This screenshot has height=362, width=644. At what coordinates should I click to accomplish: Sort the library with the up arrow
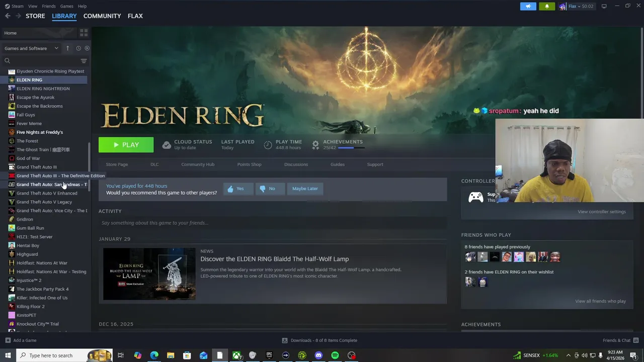[x=69, y=48]
